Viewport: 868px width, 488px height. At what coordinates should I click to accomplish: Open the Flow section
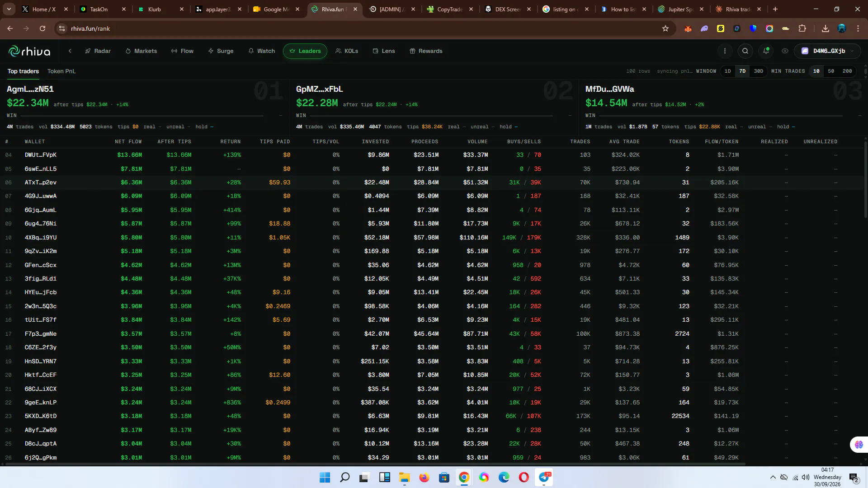182,51
